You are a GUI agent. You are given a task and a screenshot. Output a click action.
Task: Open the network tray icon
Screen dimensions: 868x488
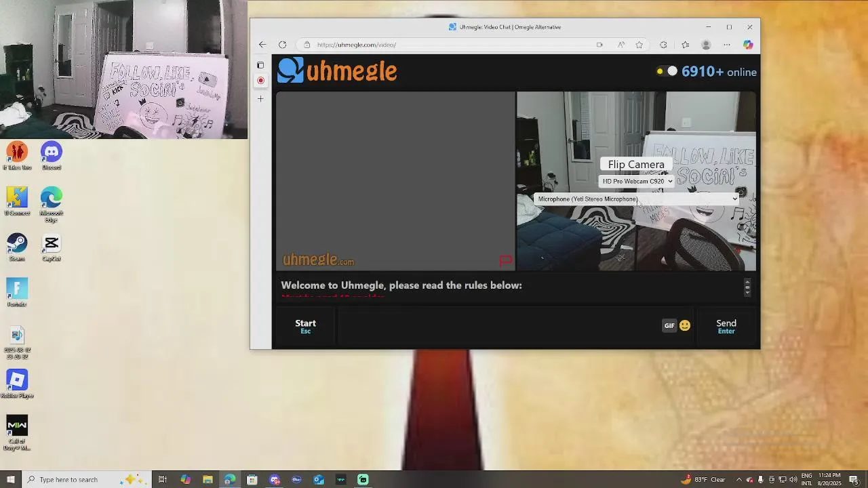(x=783, y=479)
